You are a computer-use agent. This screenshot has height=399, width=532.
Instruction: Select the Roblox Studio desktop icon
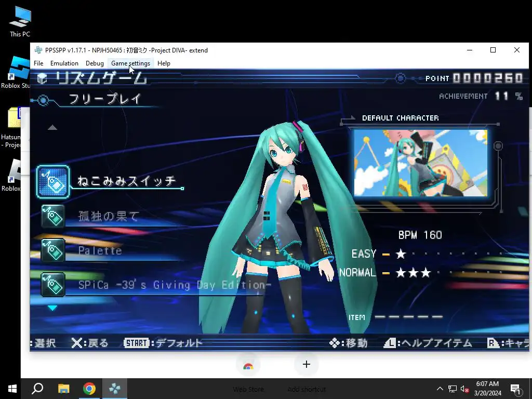pyautogui.click(x=15, y=73)
